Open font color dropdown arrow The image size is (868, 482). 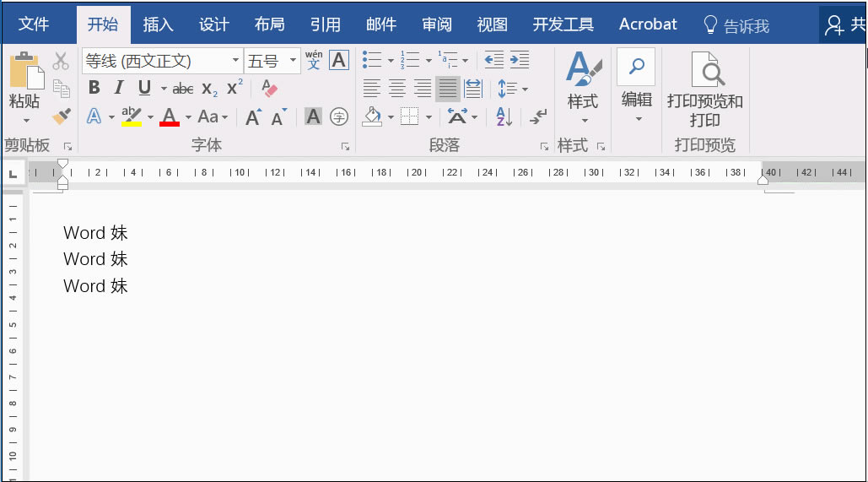[188, 116]
